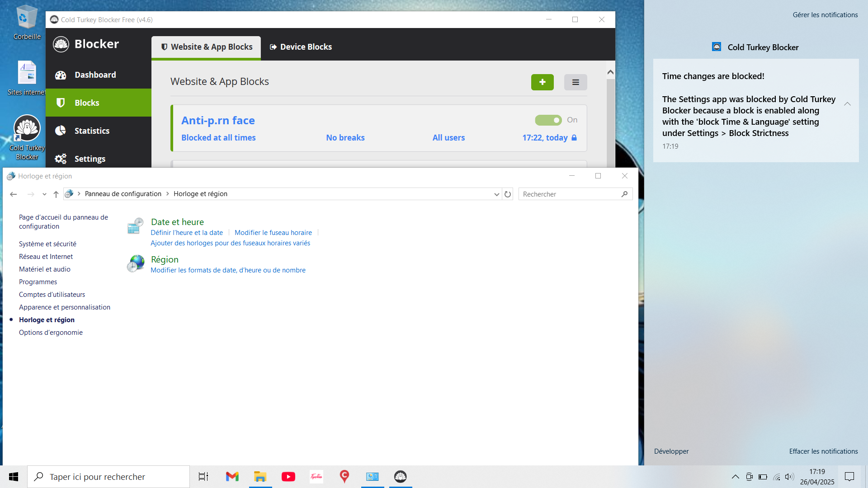This screenshot has height=488, width=868.
Task: Click the taskbar search box
Action: (x=108, y=477)
